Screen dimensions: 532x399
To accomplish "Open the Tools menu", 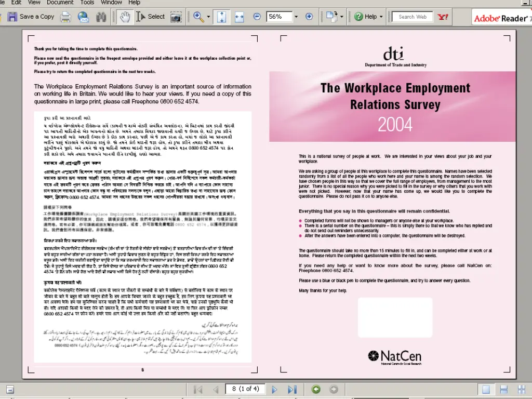I will coord(87,3).
